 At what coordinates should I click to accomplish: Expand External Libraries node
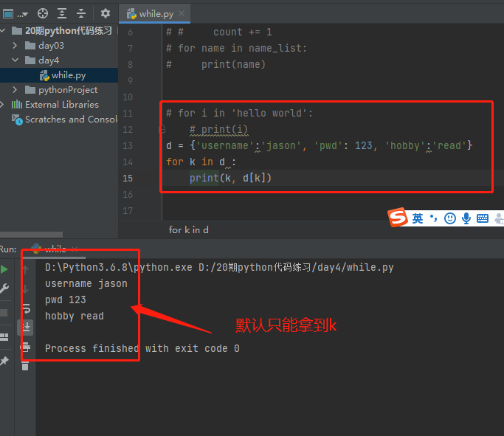point(2,105)
